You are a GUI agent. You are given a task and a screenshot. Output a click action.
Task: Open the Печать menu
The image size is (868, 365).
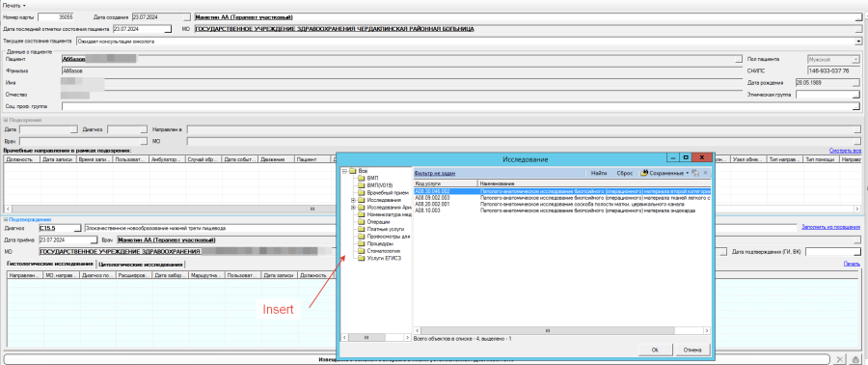tap(14, 5)
